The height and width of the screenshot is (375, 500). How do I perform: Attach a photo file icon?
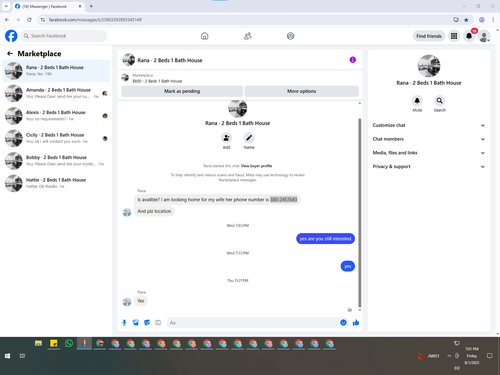coord(136,322)
